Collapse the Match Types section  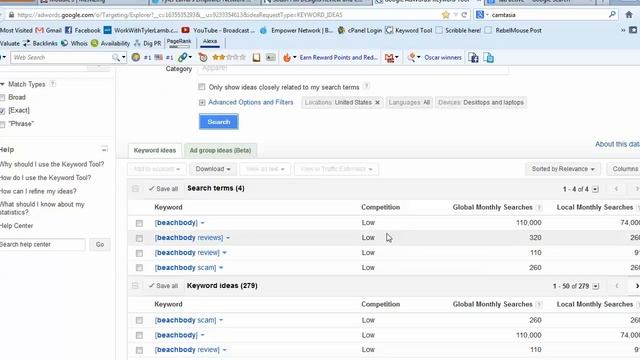click(2, 84)
